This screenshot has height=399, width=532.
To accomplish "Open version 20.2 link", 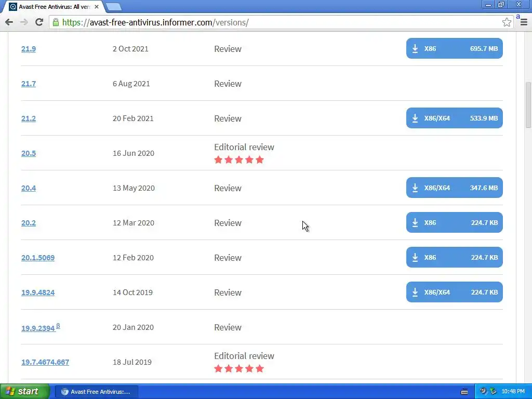I will pos(29,223).
